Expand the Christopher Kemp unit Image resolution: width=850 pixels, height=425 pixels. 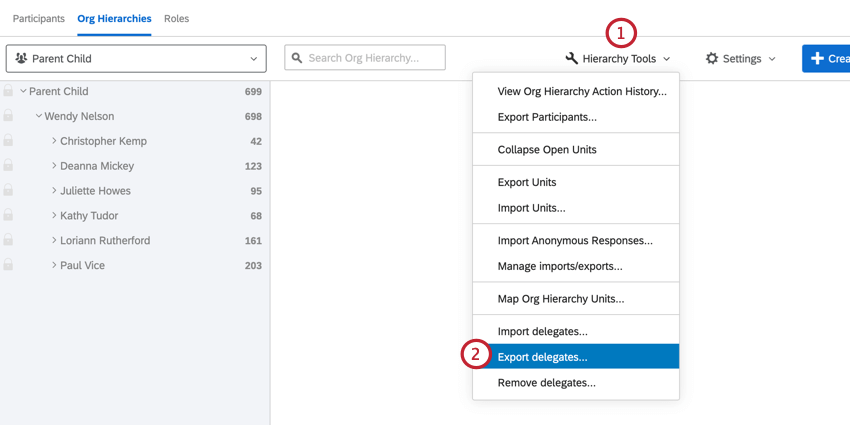(54, 141)
